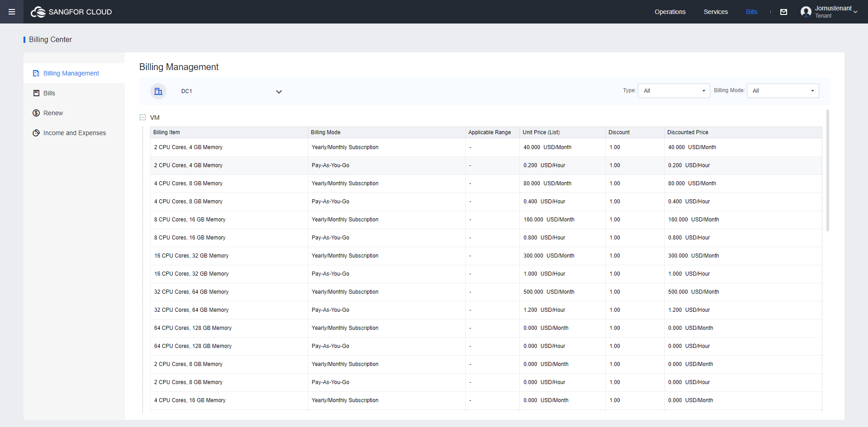Open the Billing Mode filter dropdown
The height and width of the screenshot is (427, 868).
pos(783,91)
